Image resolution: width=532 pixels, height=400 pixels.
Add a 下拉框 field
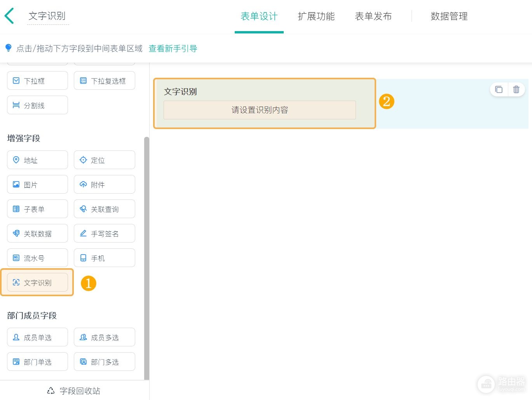(x=37, y=80)
